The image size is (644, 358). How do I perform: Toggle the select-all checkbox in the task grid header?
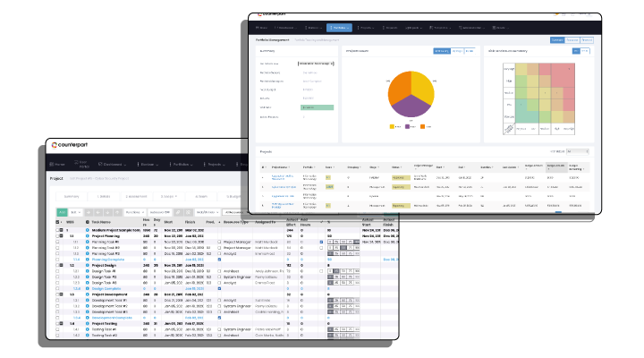tap(59, 222)
